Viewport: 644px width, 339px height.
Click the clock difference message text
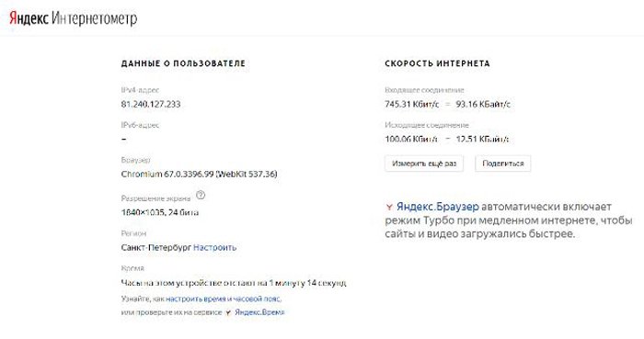(x=234, y=283)
